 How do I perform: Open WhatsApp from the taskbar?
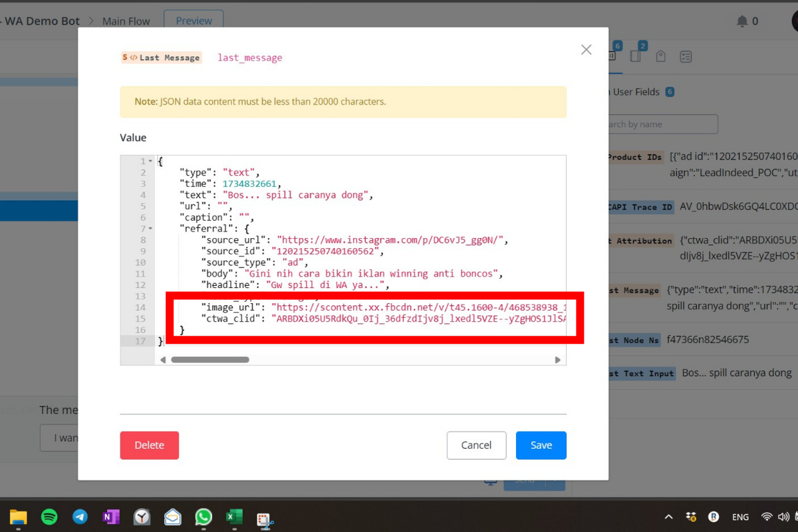coord(203,517)
